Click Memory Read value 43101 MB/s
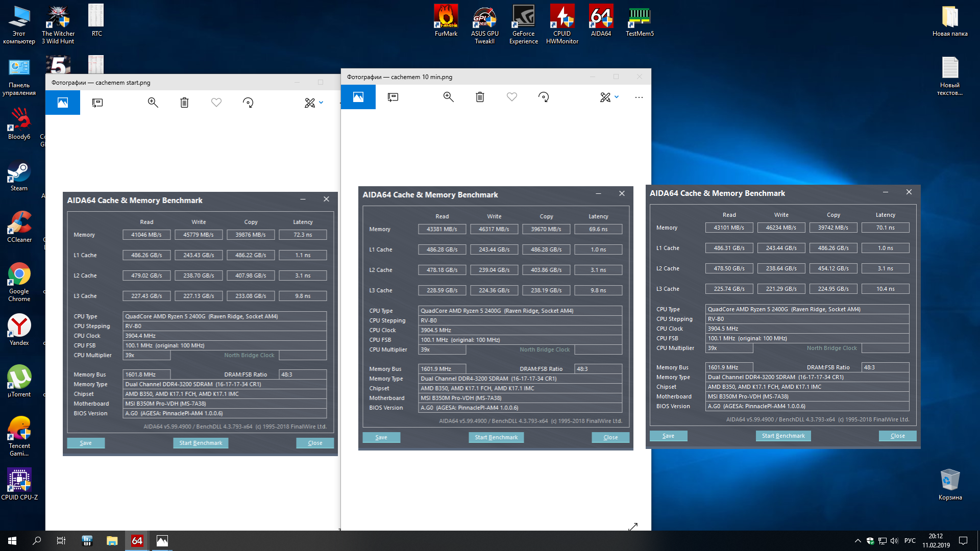The width and height of the screenshot is (980, 551). [x=729, y=228]
